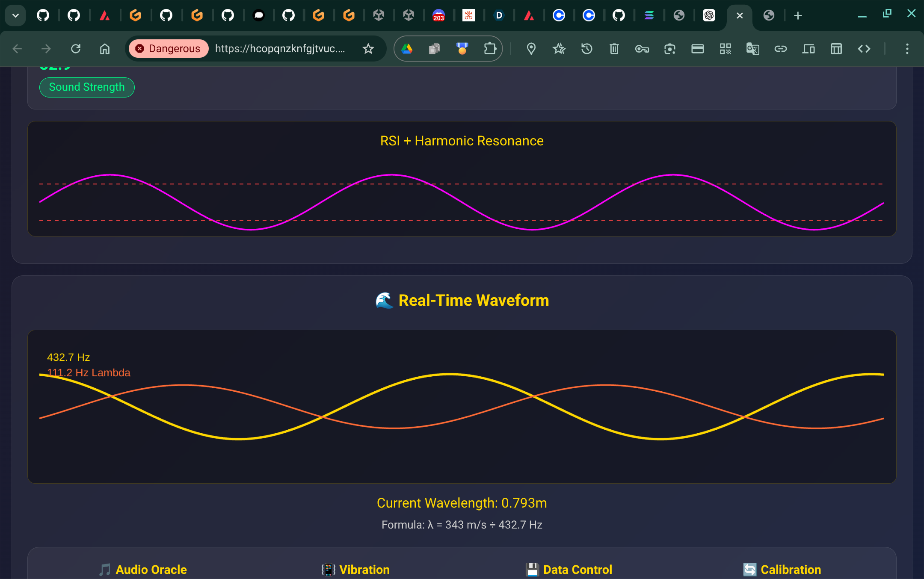Open a new tab with plus button
The width and height of the screenshot is (924, 579).
[798, 16]
